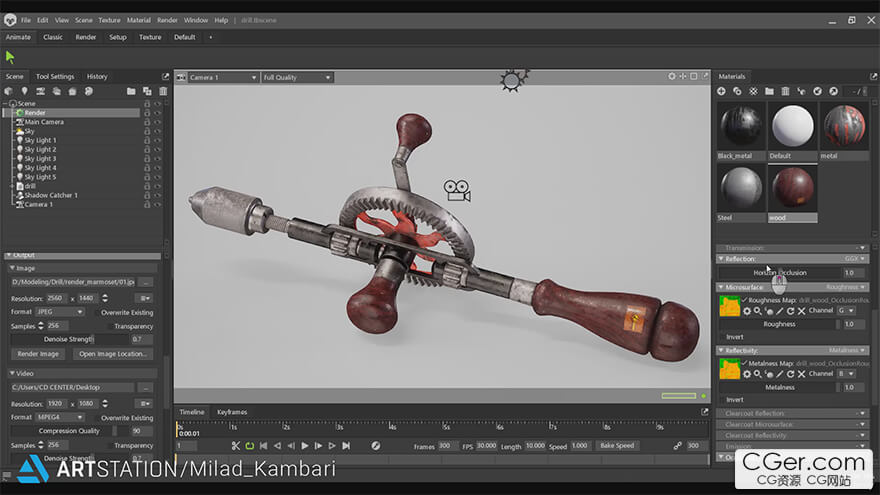
Task: Duplicate selected scene object icon
Action: (x=147, y=91)
